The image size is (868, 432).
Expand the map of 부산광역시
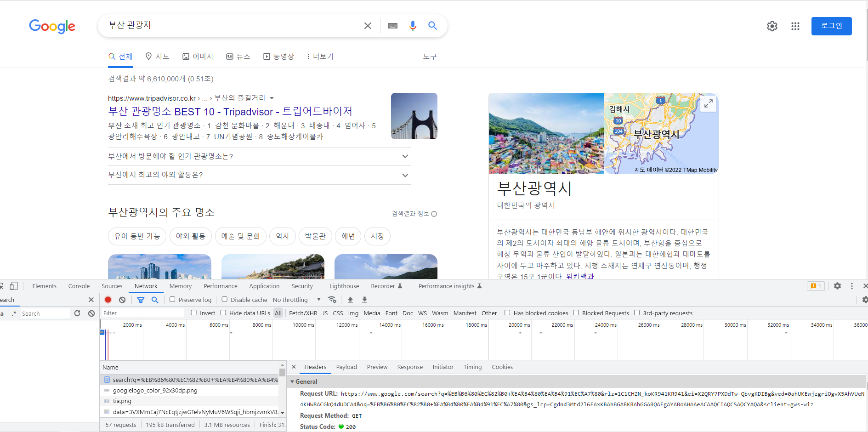pyautogui.click(x=709, y=104)
